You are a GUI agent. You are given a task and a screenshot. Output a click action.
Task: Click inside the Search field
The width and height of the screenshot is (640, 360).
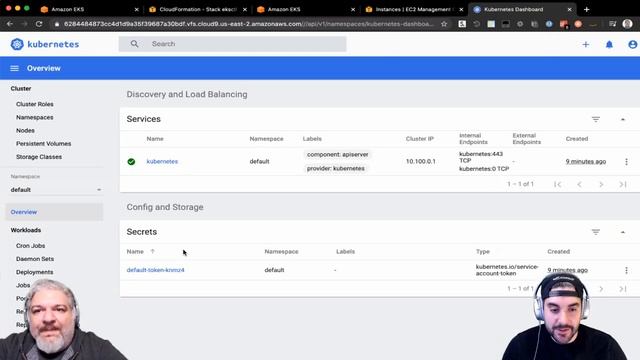pos(233,44)
